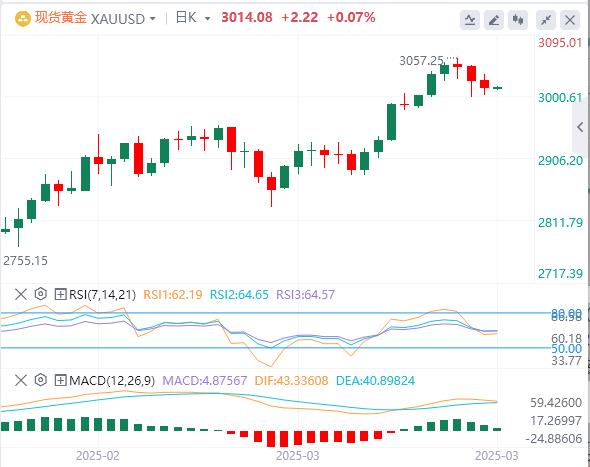Click the gold XAUUSD symbol logo icon
The image size is (590, 467).
(23, 18)
